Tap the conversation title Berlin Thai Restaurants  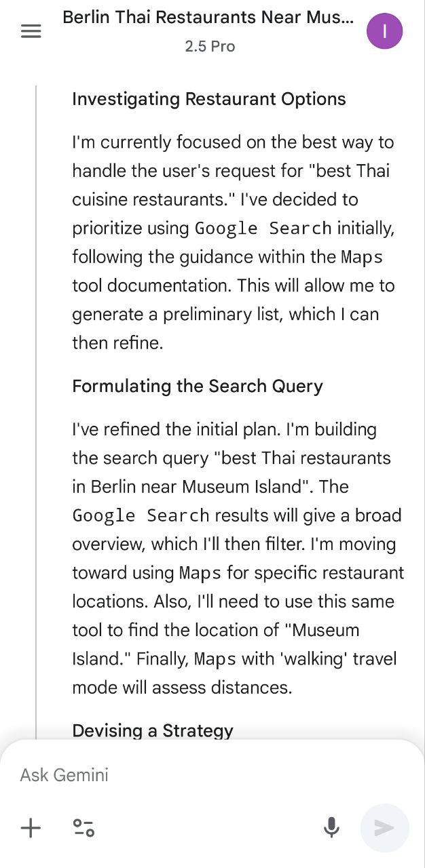coord(208,18)
